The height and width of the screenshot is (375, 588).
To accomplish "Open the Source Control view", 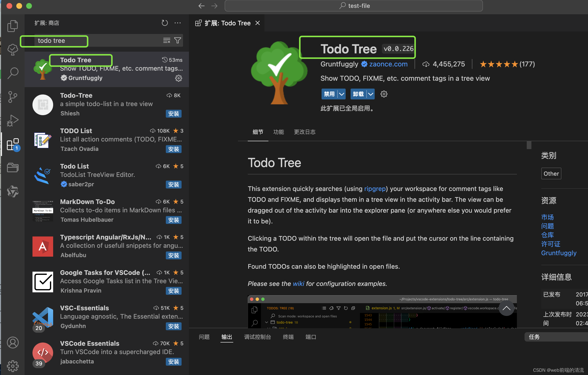I will point(13,97).
